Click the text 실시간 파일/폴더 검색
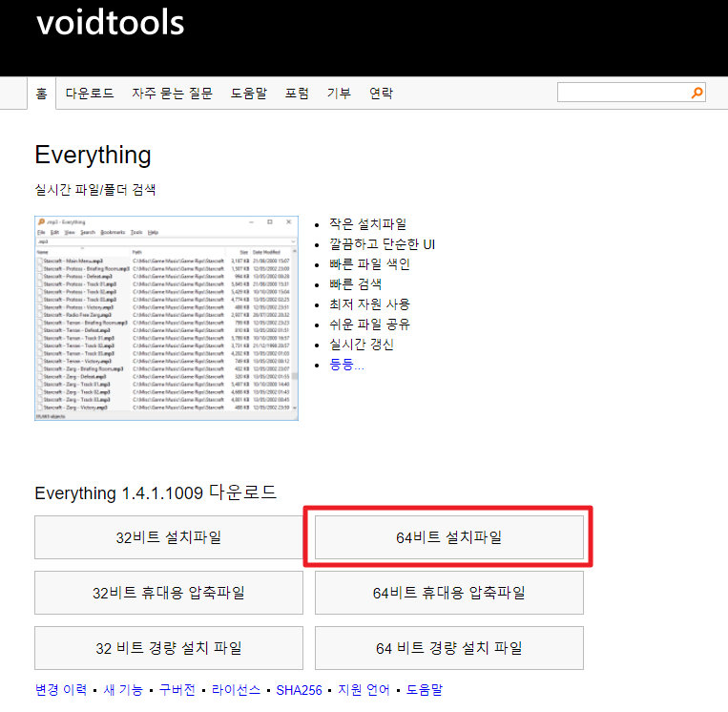 coord(95,190)
